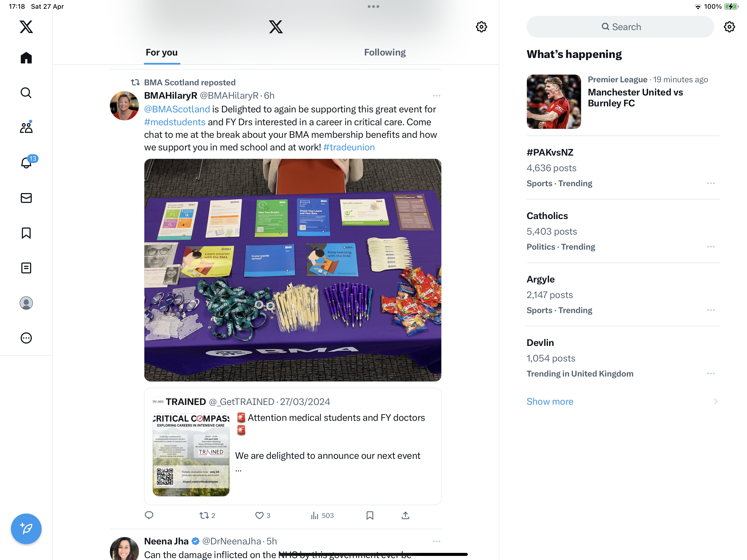Open timeline settings gear beside X logo
This screenshot has height=560, width=747.
pyautogui.click(x=481, y=27)
